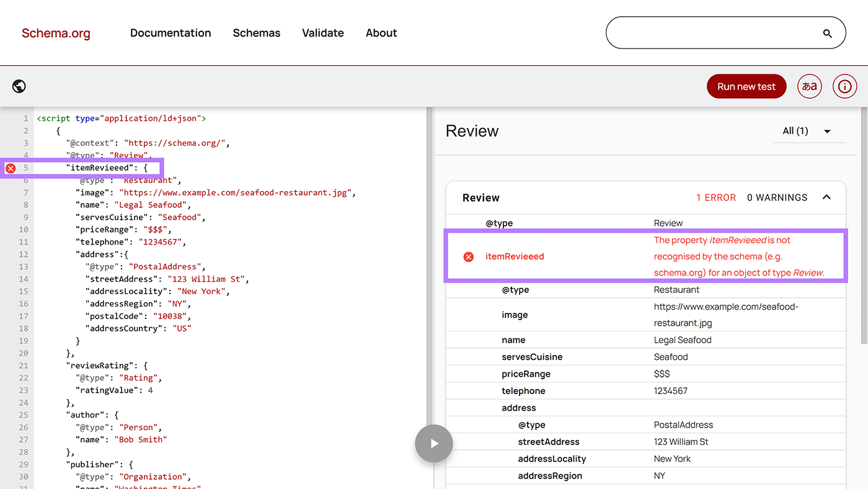Open the circled info icon
This screenshot has width=868, height=489.
point(844,86)
